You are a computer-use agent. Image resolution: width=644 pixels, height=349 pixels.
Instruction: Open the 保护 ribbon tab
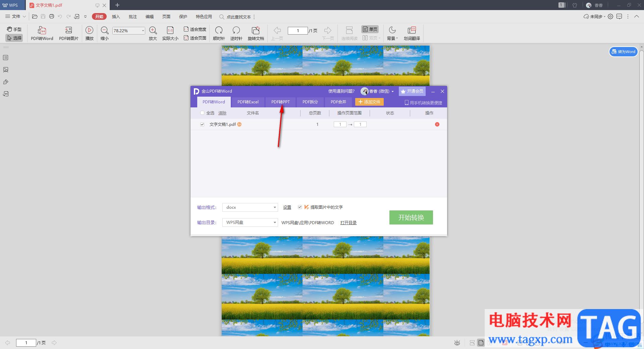tap(183, 16)
